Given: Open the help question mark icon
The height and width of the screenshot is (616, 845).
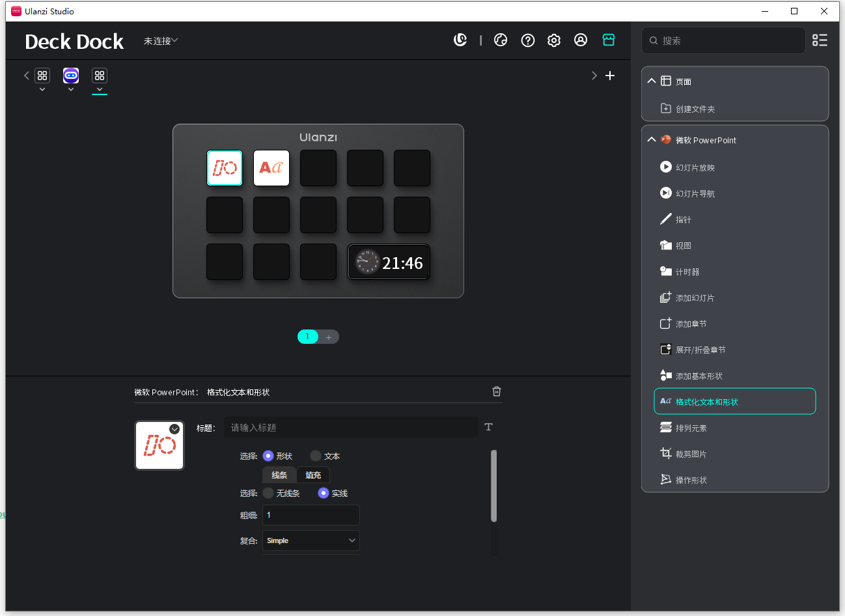Looking at the screenshot, I should click(528, 40).
